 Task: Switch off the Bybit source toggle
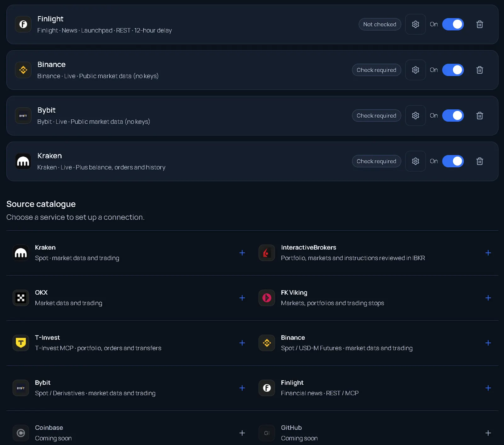click(x=453, y=115)
